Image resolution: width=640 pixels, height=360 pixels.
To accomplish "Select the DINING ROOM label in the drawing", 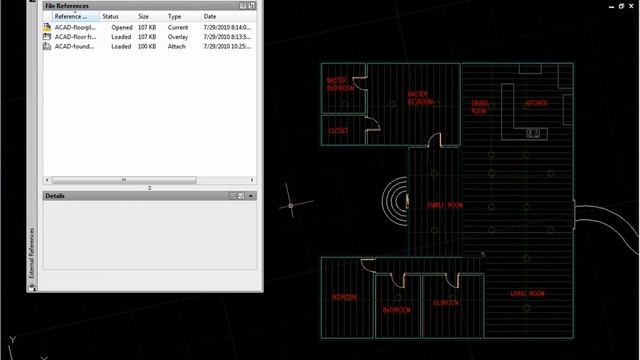I will click(x=480, y=107).
